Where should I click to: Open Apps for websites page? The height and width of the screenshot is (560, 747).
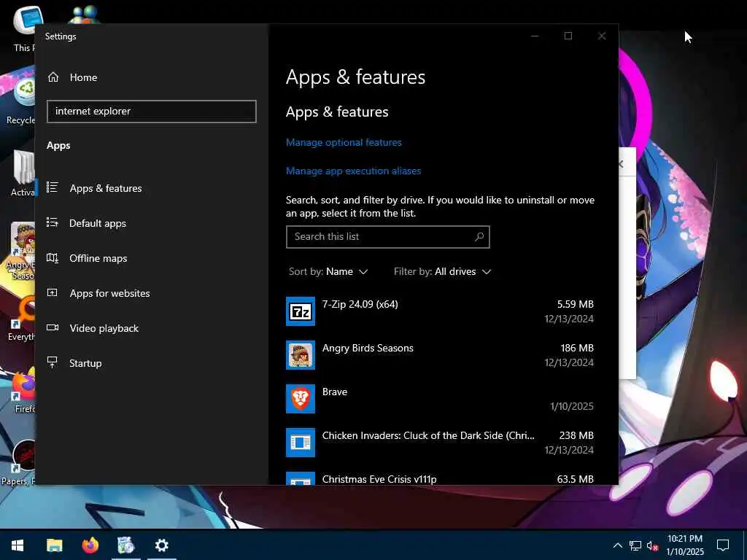(109, 293)
